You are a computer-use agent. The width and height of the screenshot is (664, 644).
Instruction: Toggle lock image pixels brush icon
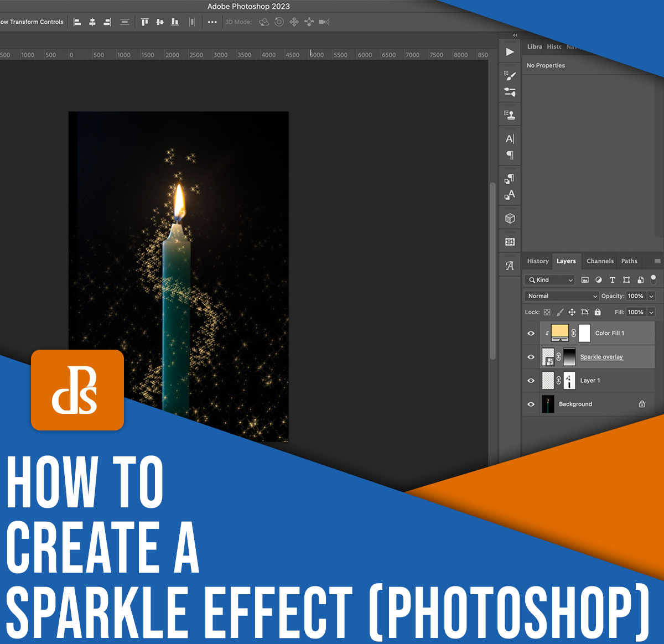(x=560, y=312)
